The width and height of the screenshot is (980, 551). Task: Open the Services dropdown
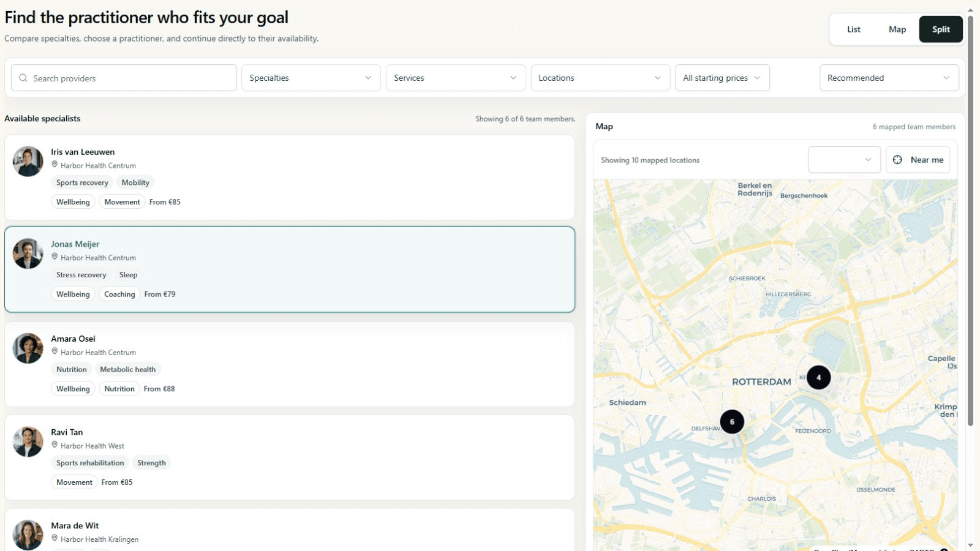click(x=456, y=78)
